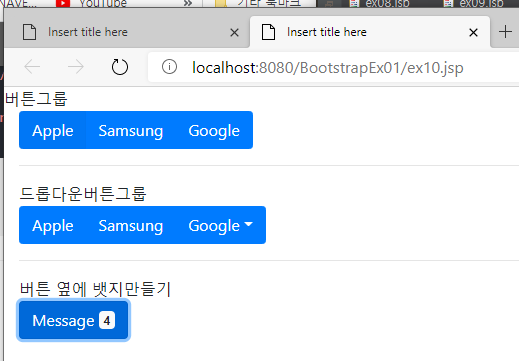Close the active Insert title here tab

(473, 32)
